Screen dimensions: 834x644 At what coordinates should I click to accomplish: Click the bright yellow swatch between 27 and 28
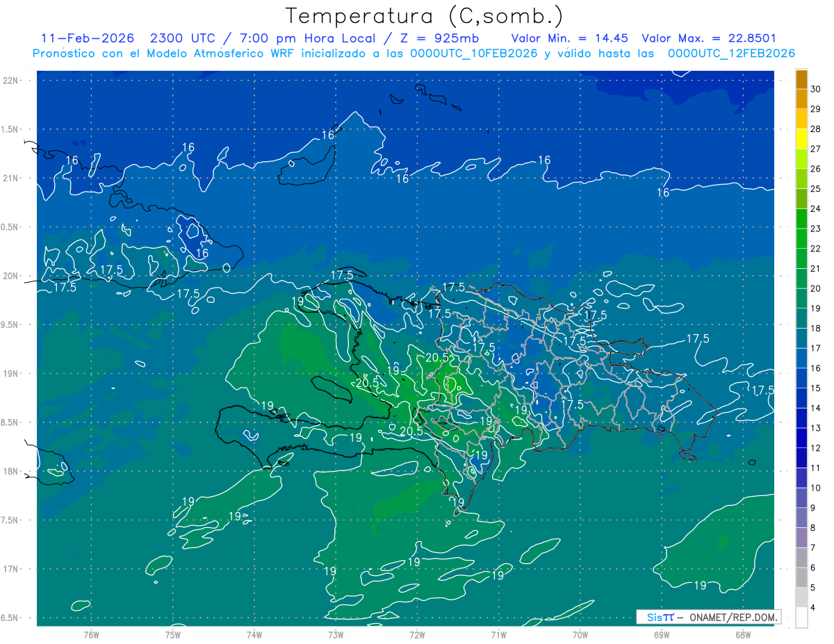(801, 139)
